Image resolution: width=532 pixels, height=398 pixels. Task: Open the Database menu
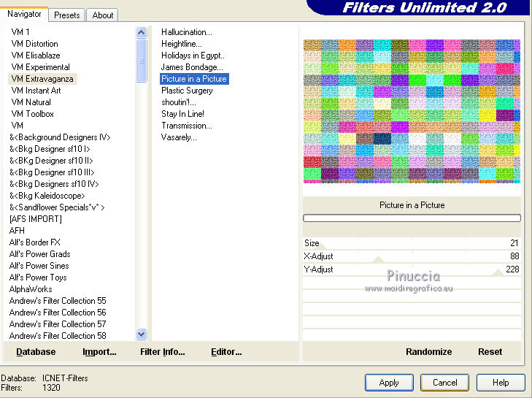[x=36, y=352]
